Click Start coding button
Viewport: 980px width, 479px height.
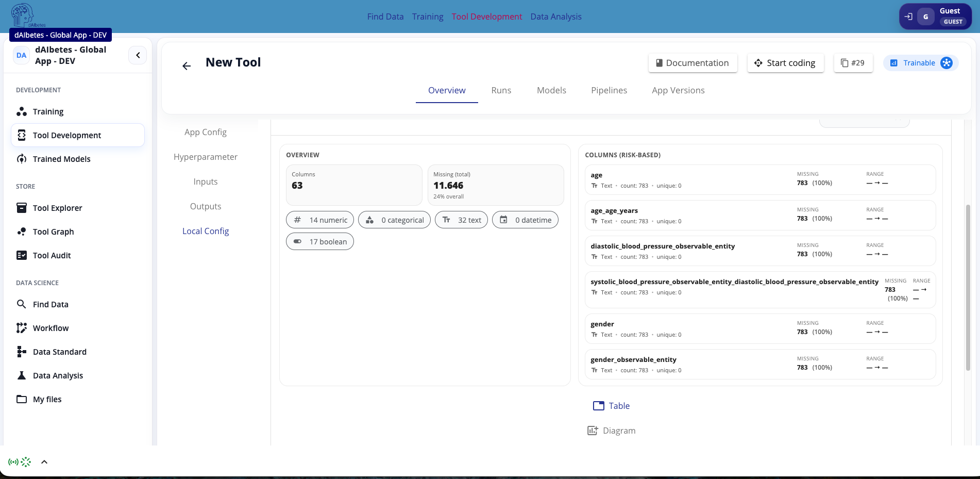click(x=785, y=63)
